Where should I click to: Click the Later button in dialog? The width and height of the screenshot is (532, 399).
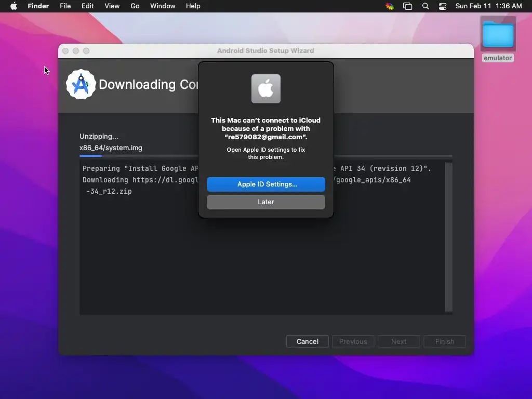point(265,202)
